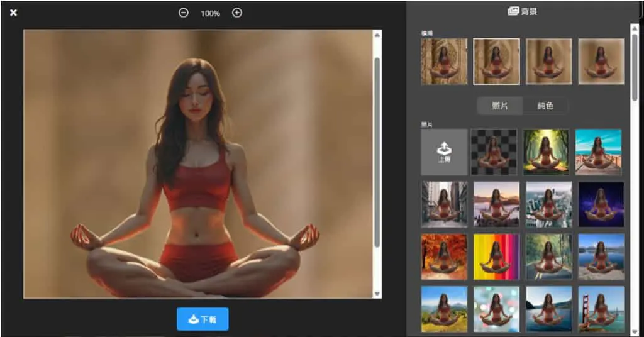Image resolution: width=644 pixels, height=337 pixels.
Task: Select the first blur level thumbnail
Action: click(444, 62)
